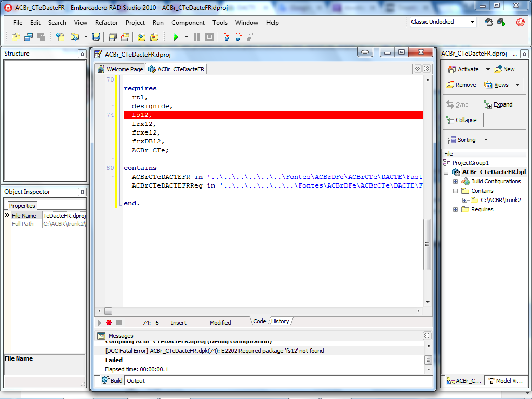Click the Collapse tree icon
Screen dimensions: 532x399
[450, 120]
